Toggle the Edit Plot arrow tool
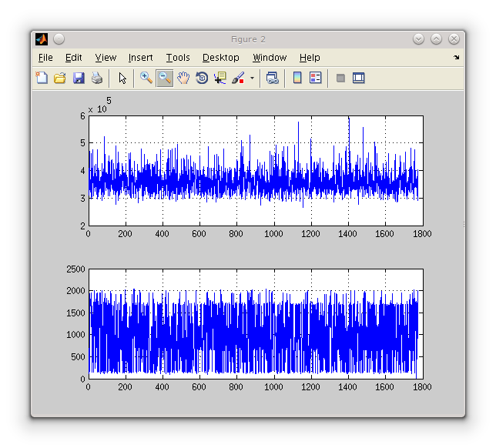Viewport: 496px width, 448px height. click(122, 78)
